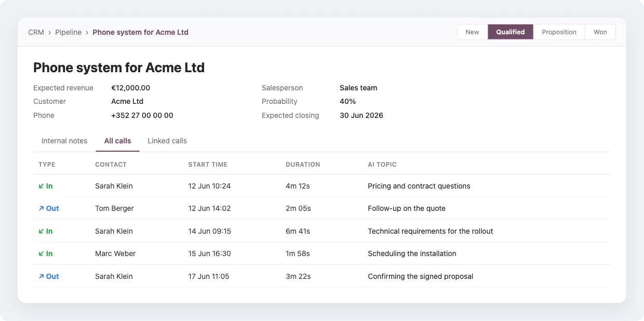Switch to Internal notes tab
Image resolution: width=644 pixels, height=321 pixels.
(64, 141)
